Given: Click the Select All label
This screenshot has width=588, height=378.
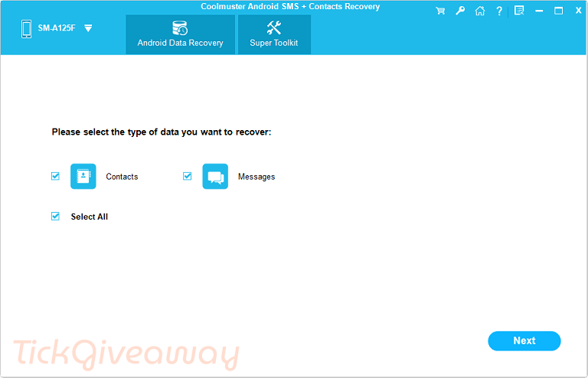Looking at the screenshot, I should 90,217.
